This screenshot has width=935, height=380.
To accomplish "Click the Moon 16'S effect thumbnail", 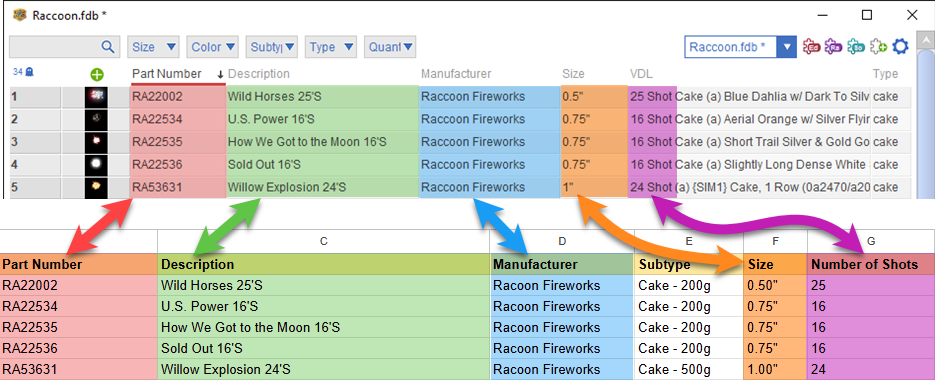I will [96, 141].
